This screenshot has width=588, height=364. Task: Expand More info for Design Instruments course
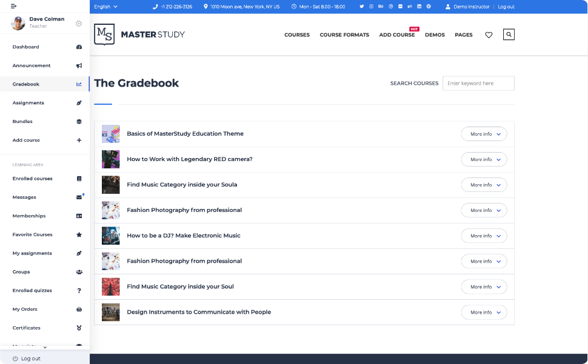[x=484, y=312]
